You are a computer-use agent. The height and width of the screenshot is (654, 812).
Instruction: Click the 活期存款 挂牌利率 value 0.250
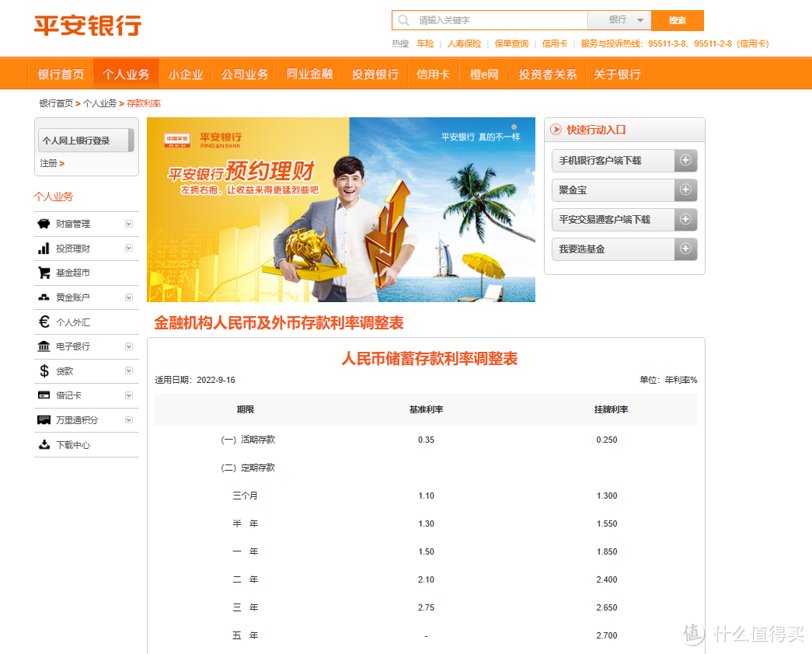coord(606,440)
